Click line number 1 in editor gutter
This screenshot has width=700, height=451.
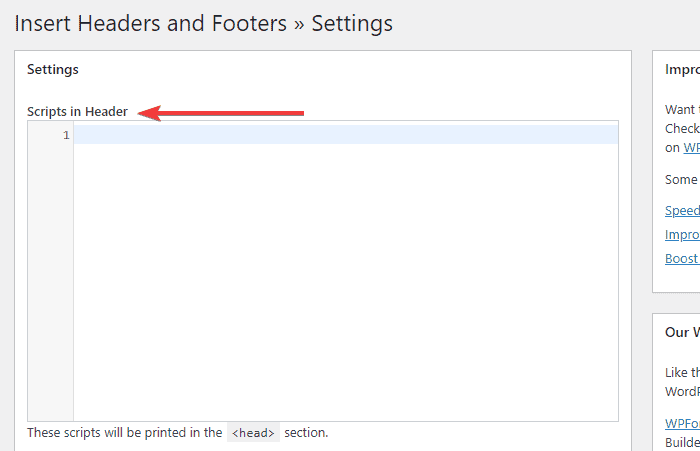(66, 135)
